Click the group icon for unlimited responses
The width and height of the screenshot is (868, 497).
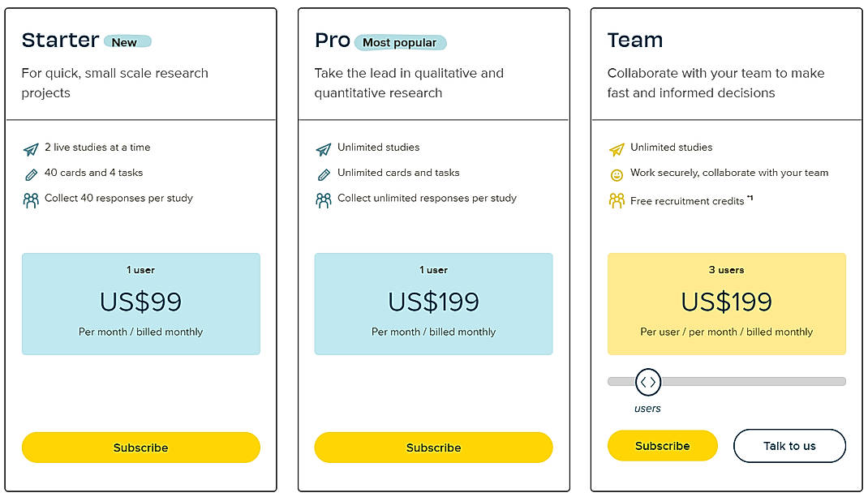pyautogui.click(x=324, y=198)
